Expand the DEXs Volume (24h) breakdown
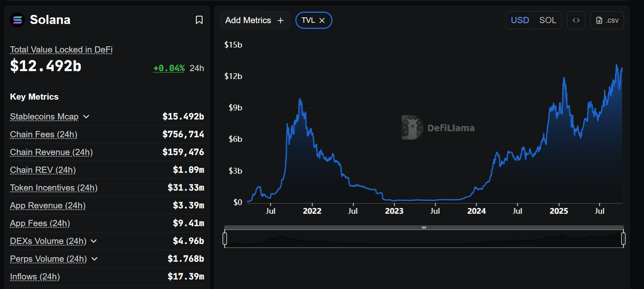644x289 pixels. (x=94, y=241)
